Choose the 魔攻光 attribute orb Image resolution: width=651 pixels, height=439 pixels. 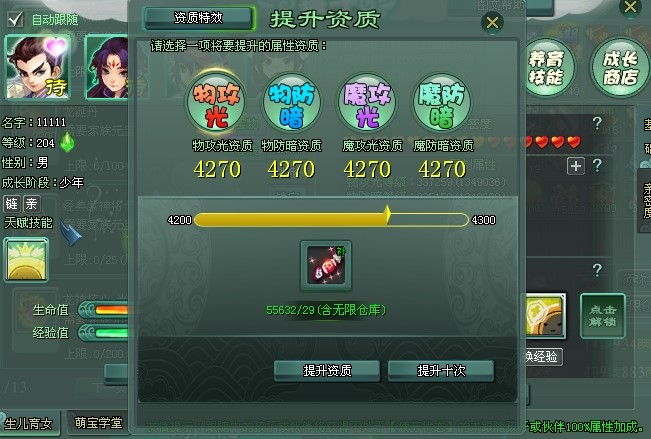367,103
